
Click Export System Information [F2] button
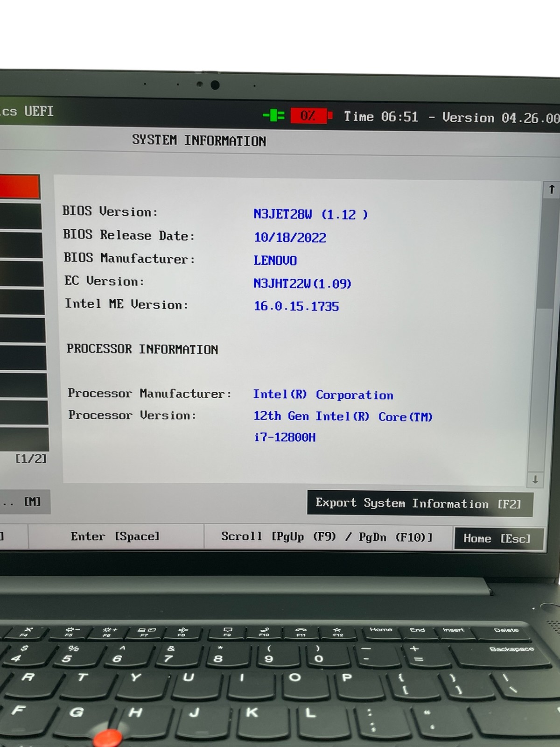[420, 503]
